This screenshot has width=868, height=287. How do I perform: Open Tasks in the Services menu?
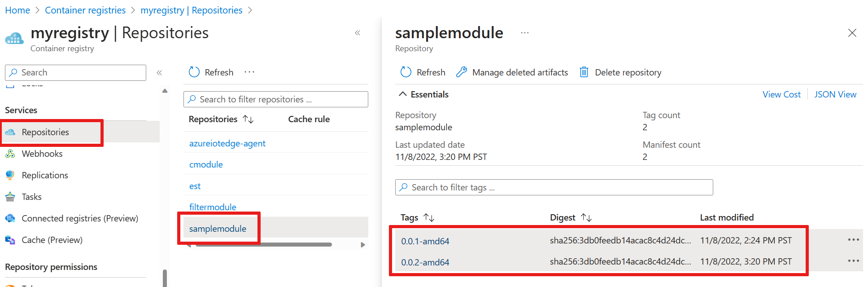pyautogui.click(x=31, y=197)
